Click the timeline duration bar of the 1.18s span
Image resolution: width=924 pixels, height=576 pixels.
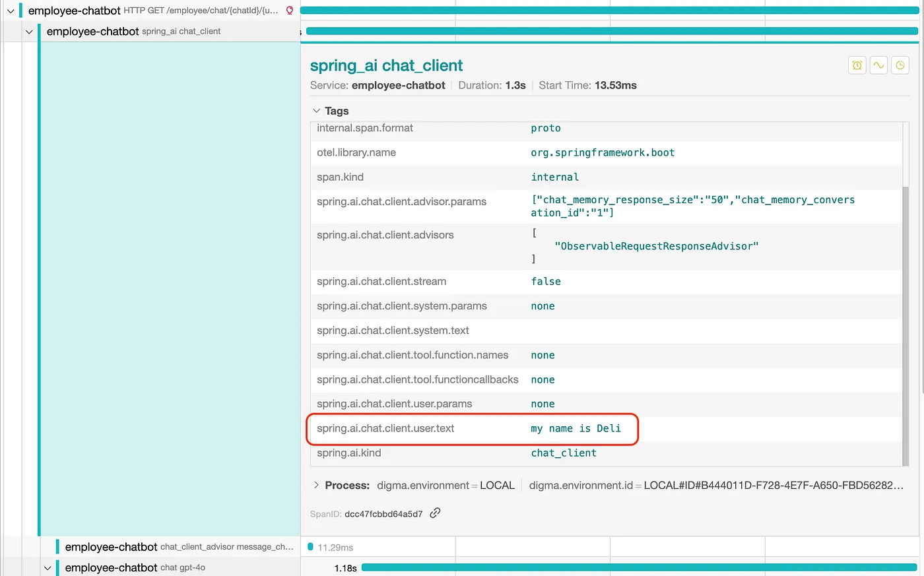[x=640, y=567]
